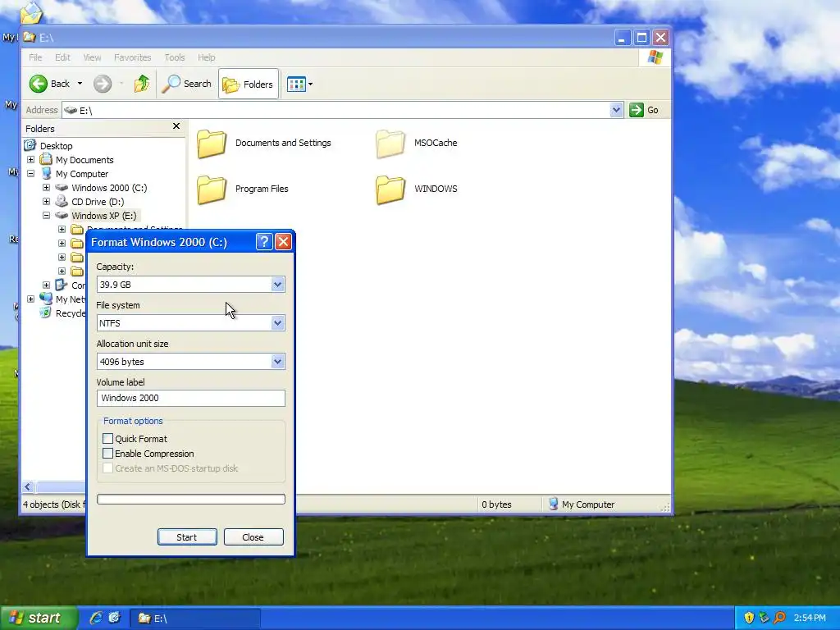Screen dimensions: 840x630
Task: Expand CD Drive (D:) tree node
Action: (46, 202)
